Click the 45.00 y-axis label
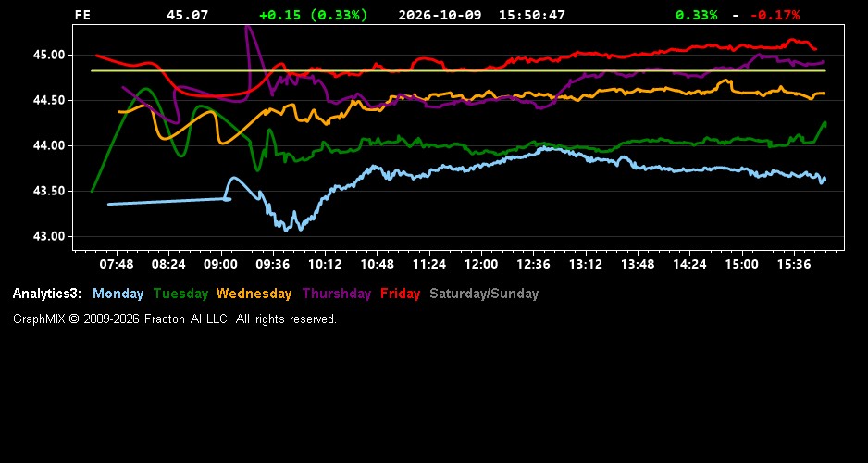The height and width of the screenshot is (463, 868). (x=49, y=55)
